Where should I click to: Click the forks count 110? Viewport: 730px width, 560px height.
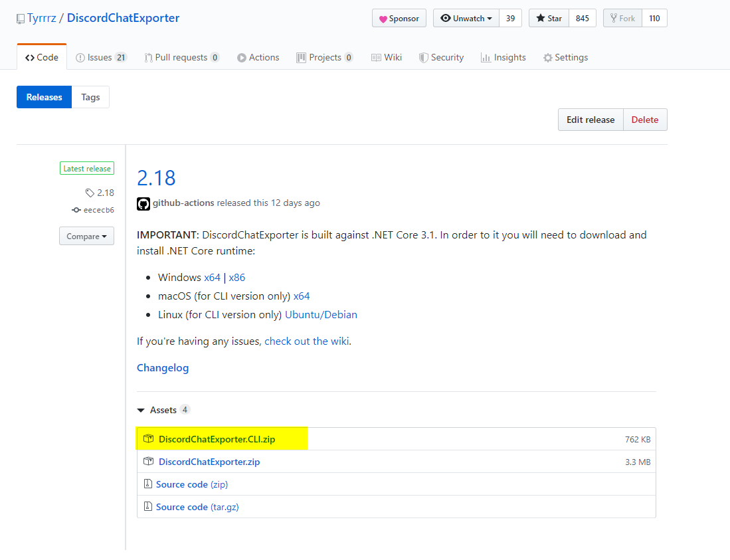[654, 18]
